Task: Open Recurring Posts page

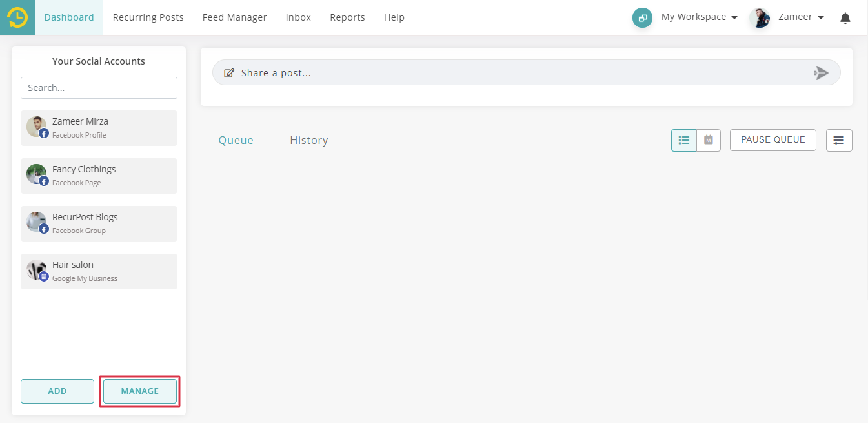Action: 148,17
